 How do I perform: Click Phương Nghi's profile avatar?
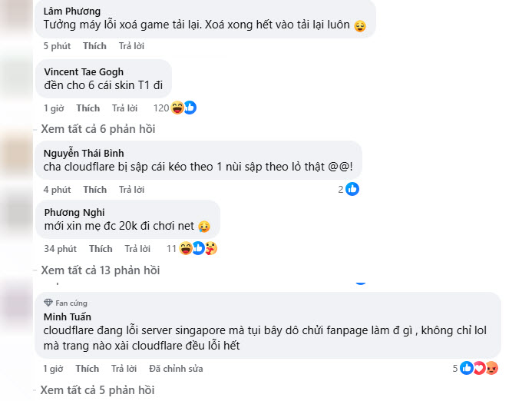[x=17, y=216]
